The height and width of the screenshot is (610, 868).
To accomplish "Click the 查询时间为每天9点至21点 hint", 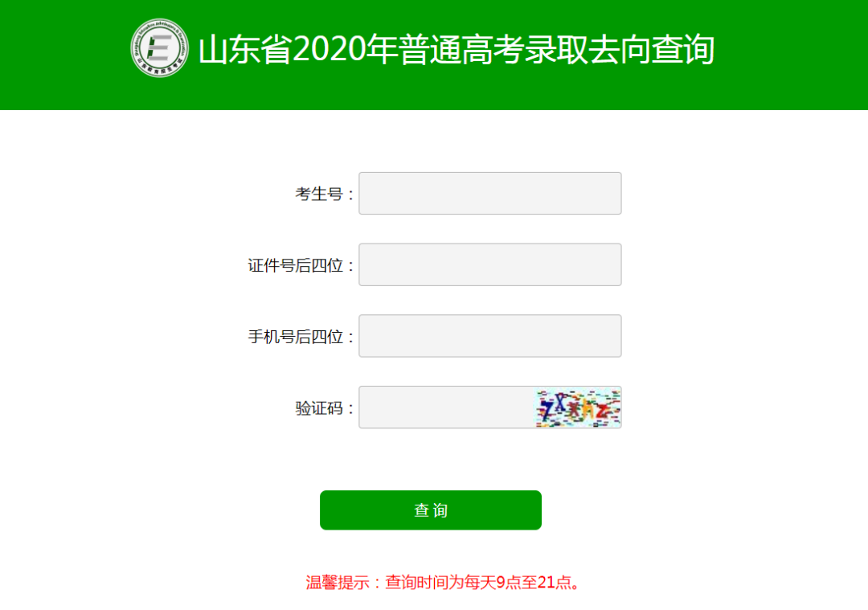I will 478,583.
